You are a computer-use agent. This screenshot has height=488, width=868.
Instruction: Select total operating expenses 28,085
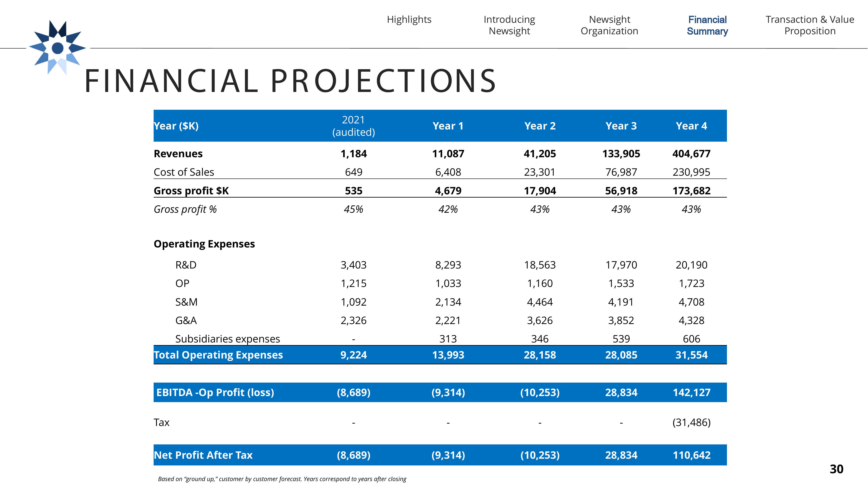(621, 355)
